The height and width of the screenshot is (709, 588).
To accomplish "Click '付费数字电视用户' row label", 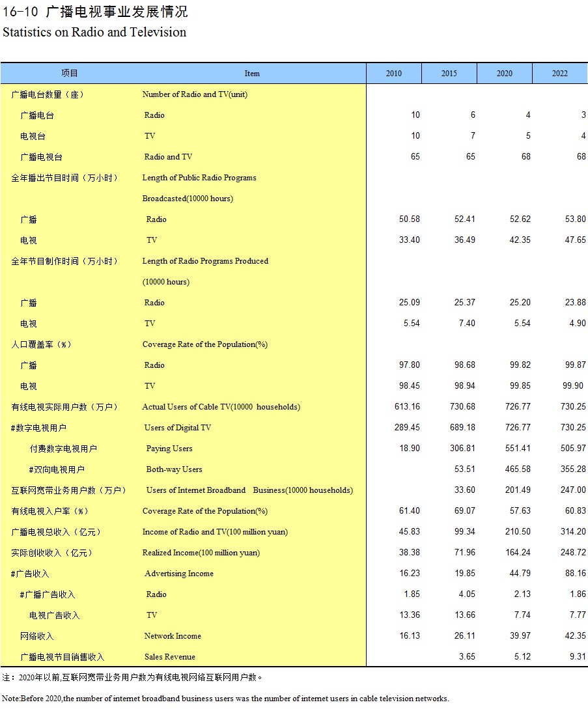I will (x=63, y=449).
